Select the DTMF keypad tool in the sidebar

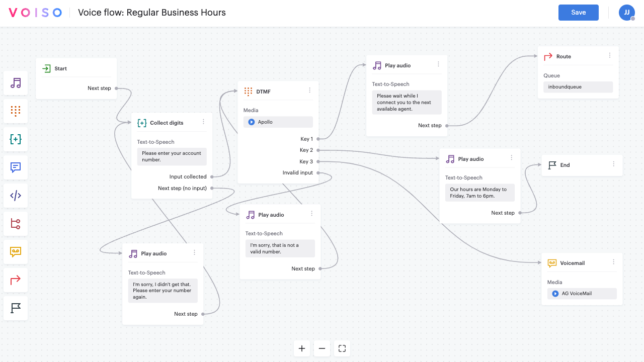[x=16, y=111]
